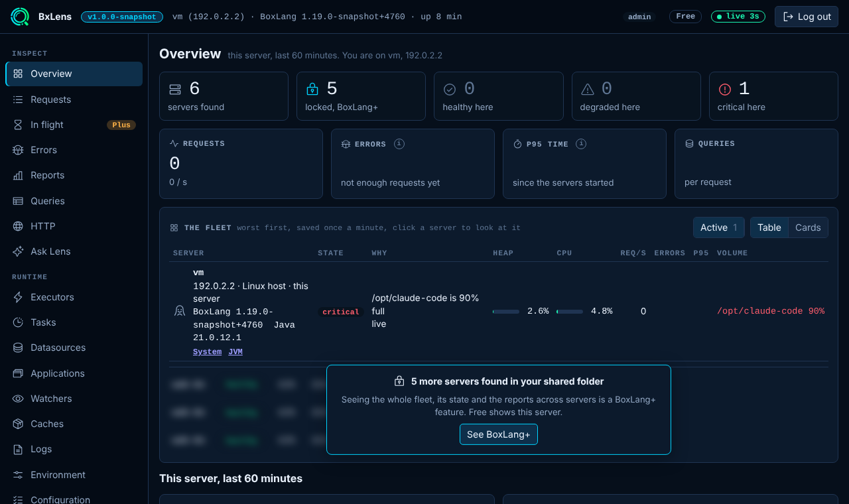This screenshot has width=849, height=504.
Task: Open the System link in vm row
Action: coord(207,351)
